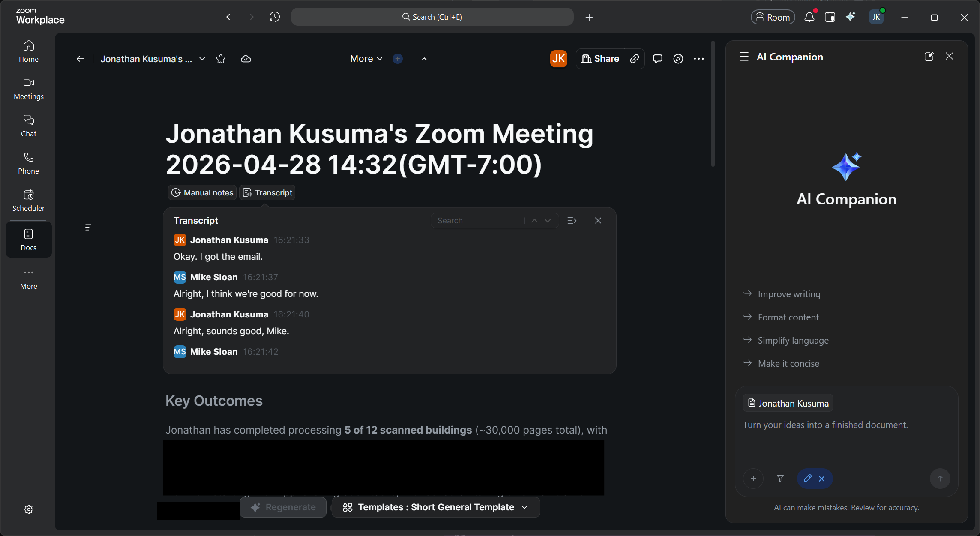Click the plus icon beside search
Screen dimensions: 980x536
pos(589,18)
